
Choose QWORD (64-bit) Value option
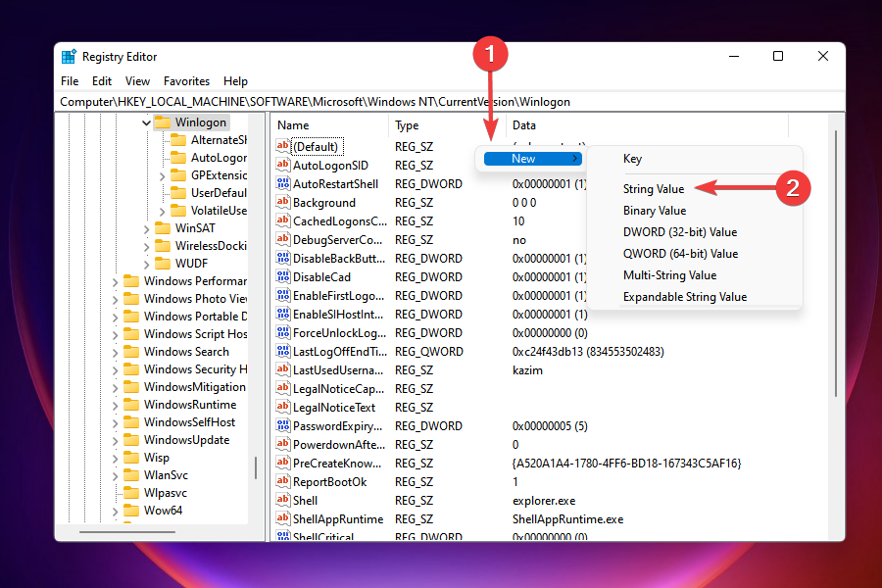(x=681, y=253)
